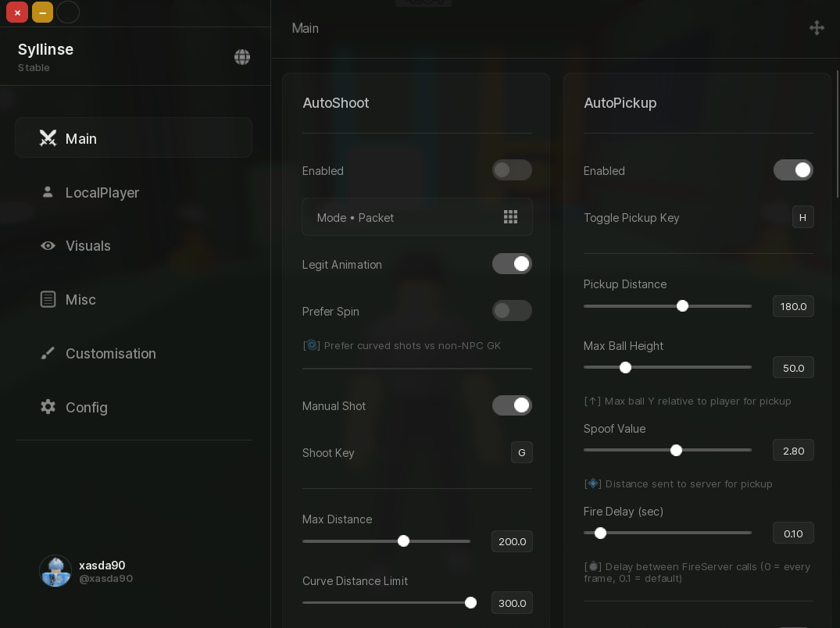840x628 pixels.
Task: Click the Visuals eye icon
Action: coord(48,246)
